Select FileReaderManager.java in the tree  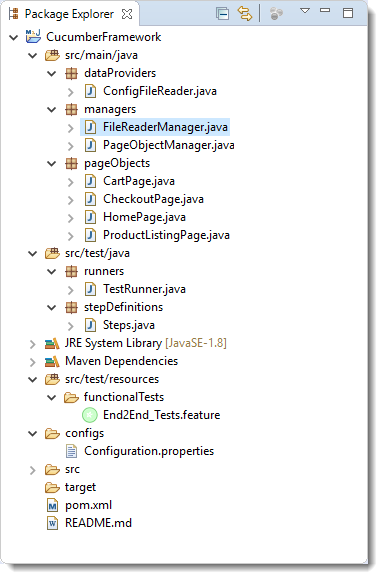click(165, 127)
